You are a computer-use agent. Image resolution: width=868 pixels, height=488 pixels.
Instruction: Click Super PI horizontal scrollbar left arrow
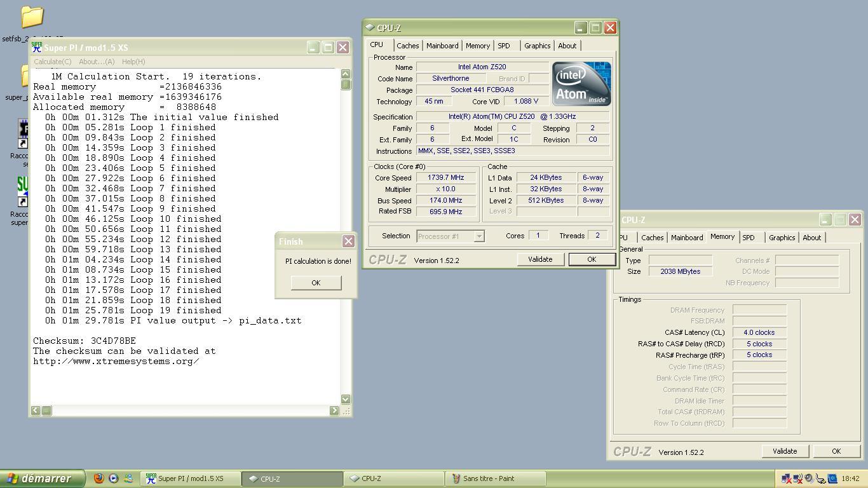point(36,410)
